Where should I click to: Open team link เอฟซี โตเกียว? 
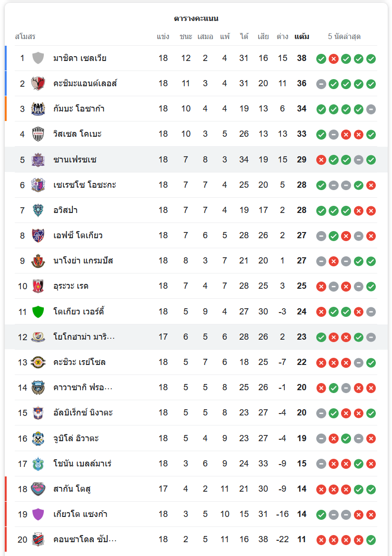click(x=78, y=235)
